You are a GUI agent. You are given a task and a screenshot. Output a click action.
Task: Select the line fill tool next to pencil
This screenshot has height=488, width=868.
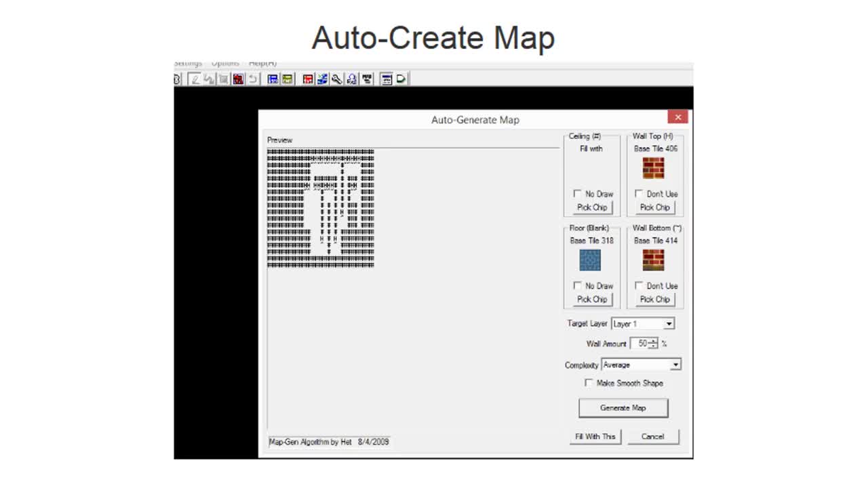[x=209, y=79]
